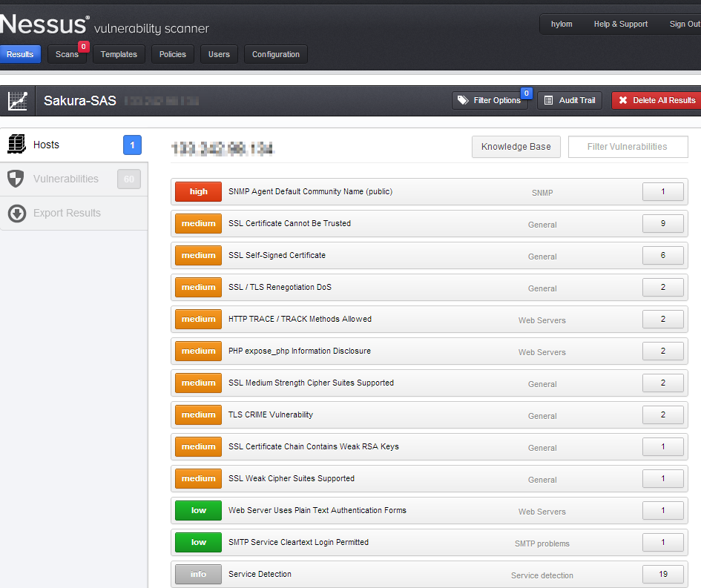The image size is (701, 588).
Task: Go to the Policies tab
Action: [x=173, y=54]
